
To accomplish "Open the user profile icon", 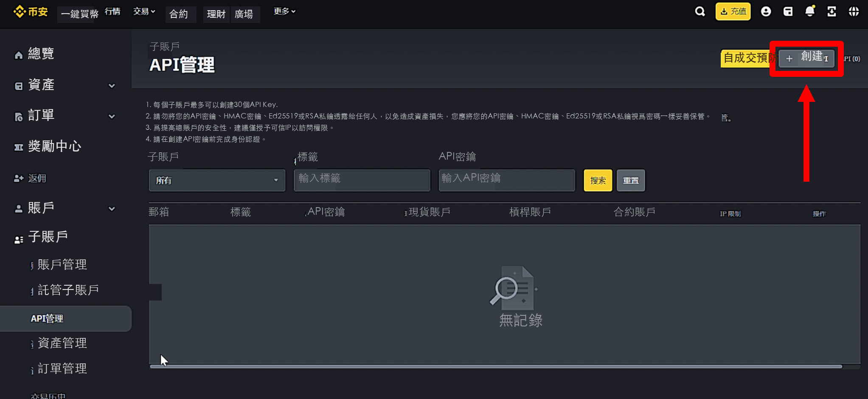I will (766, 11).
